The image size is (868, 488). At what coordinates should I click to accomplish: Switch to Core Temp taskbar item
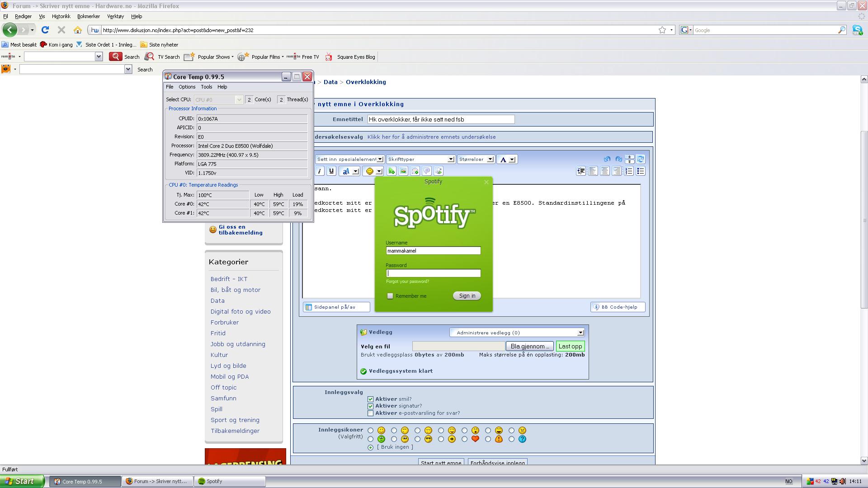(x=85, y=482)
